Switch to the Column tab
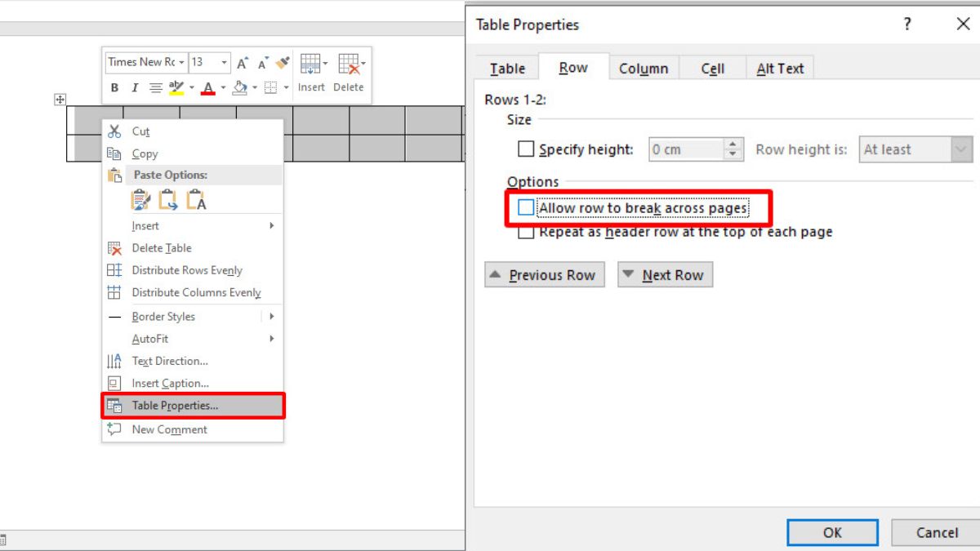The image size is (980, 551). tap(644, 69)
